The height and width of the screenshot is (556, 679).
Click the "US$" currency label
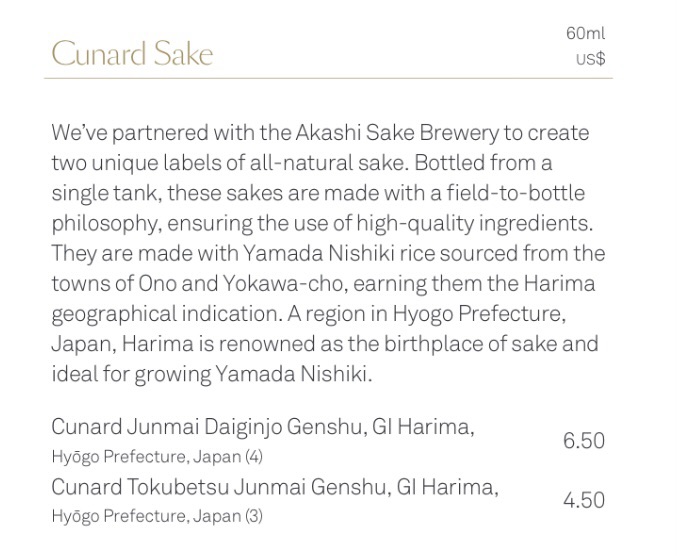[x=590, y=59]
